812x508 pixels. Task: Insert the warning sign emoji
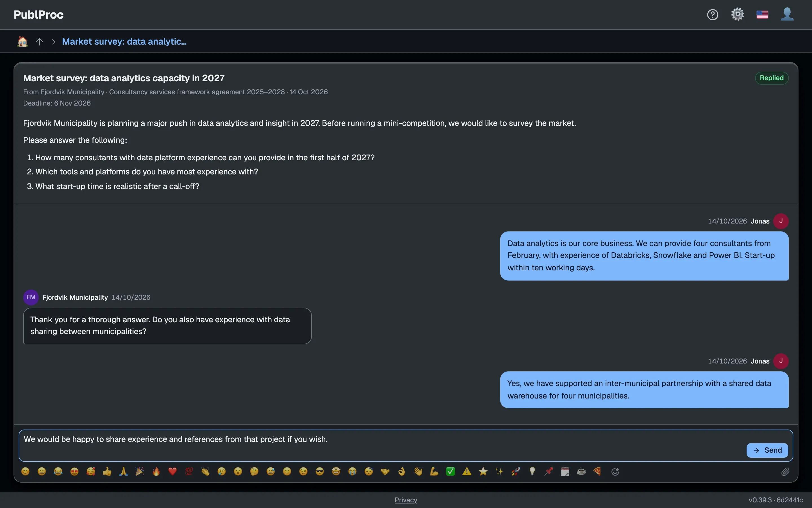(x=467, y=471)
